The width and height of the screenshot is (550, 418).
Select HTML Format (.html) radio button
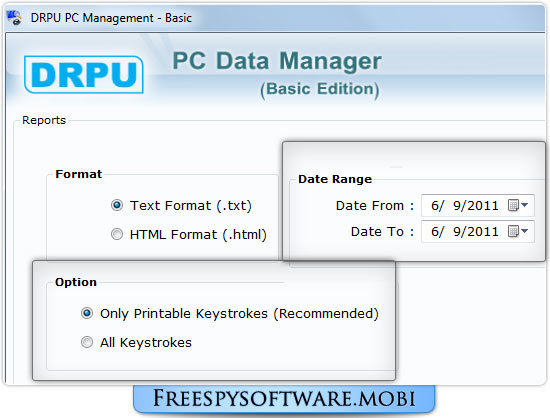pyautogui.click(x=117, y=234)
